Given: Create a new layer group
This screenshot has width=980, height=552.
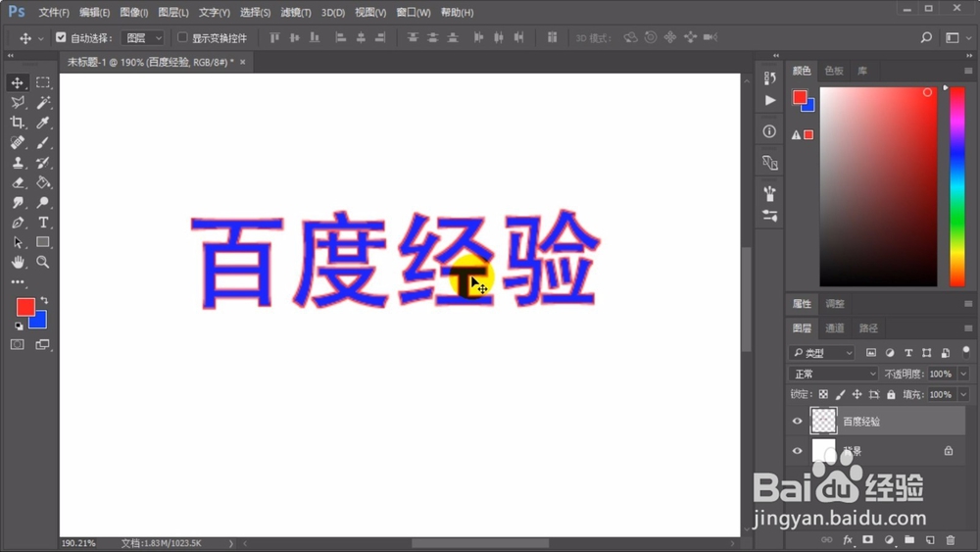Looking at the screenshot, I should (909, 539).
